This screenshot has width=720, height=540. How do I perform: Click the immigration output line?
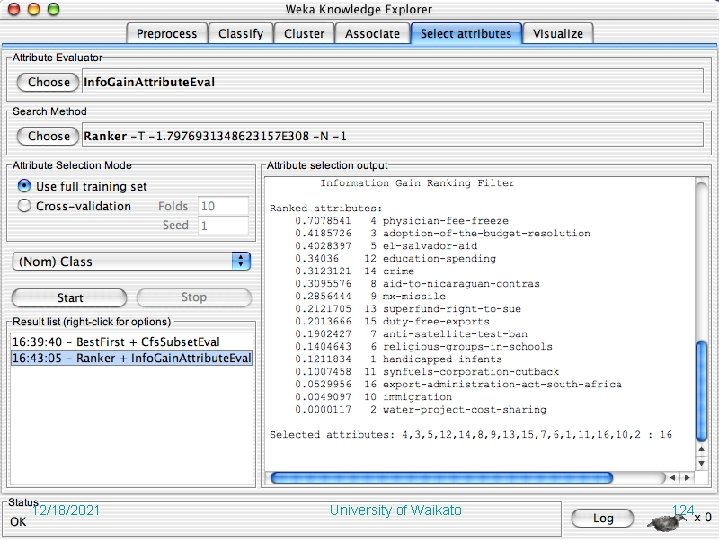373,397
